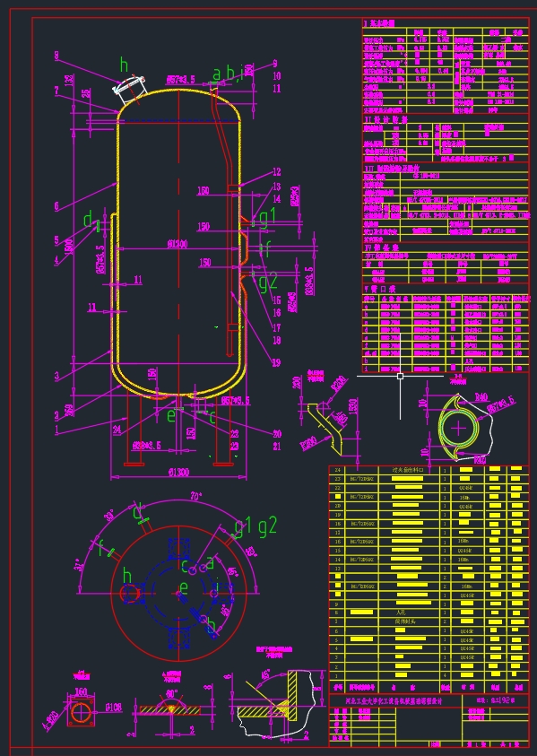The image size is (537, 756).
Task: Click part balloon number 12 beside the pipe
Action: point(276,171)
